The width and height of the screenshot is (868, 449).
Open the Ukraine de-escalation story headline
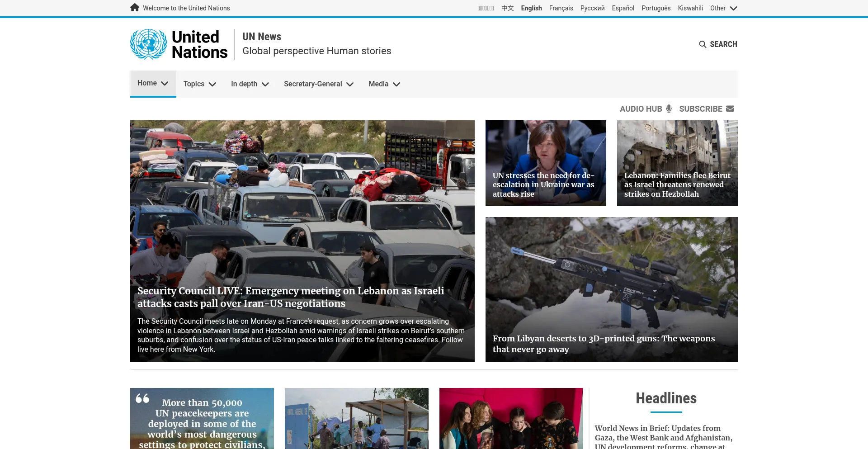(543, 184)
